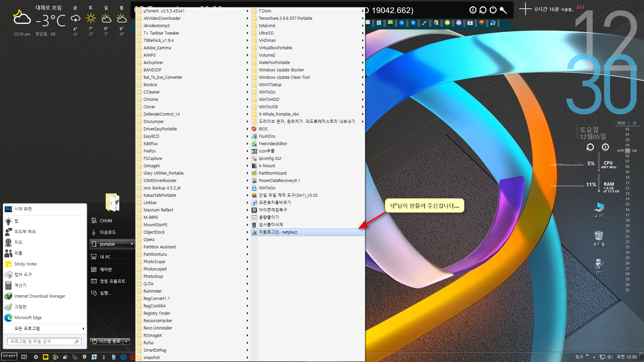Click the purple disc icon in dock
The image size is (644, 362).
point(459,23)
